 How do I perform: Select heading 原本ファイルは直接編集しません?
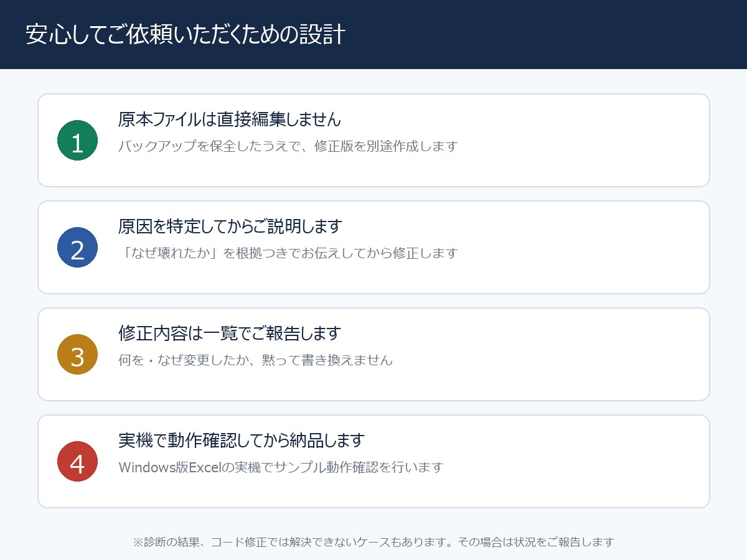pyautogui.click(x=230, y=119)
